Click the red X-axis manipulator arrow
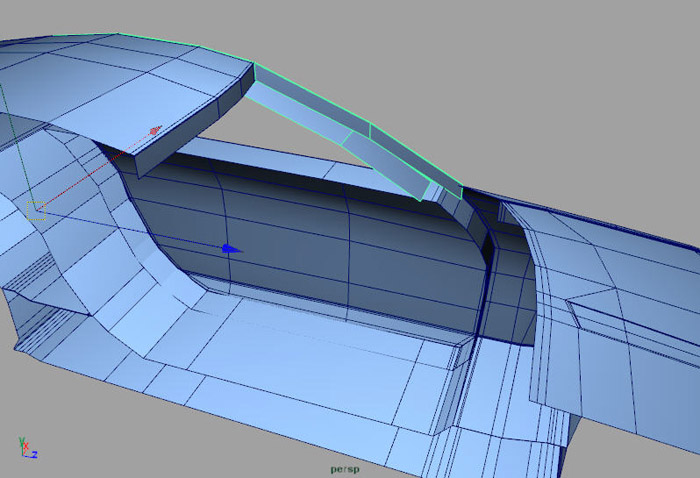This screenshot has height=478, width=700. click(x=155, y=130)
